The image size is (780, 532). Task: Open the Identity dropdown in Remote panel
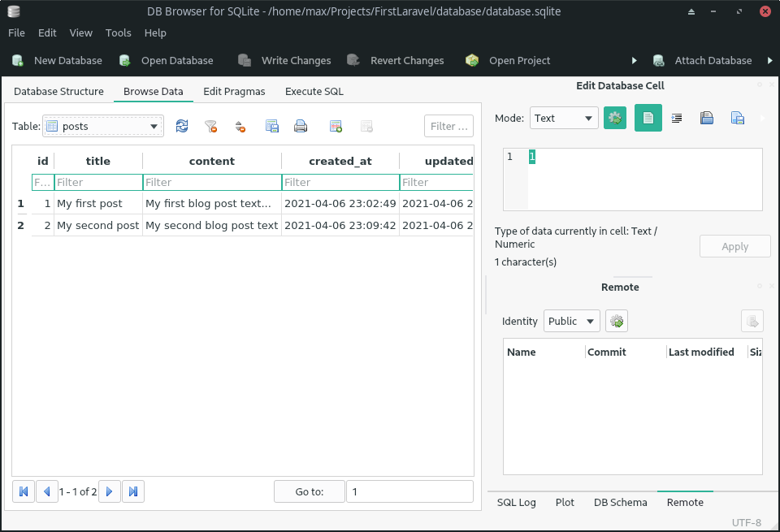click(571, 321)
